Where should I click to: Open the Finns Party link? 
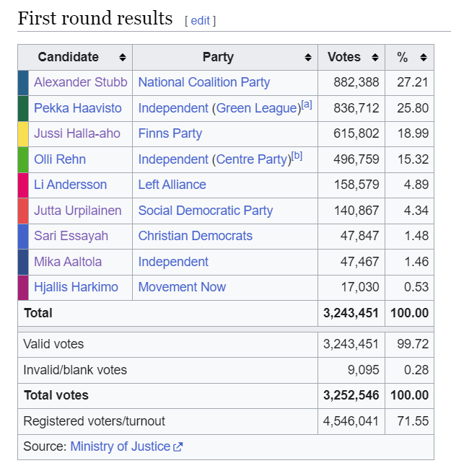tap(170, 133)
